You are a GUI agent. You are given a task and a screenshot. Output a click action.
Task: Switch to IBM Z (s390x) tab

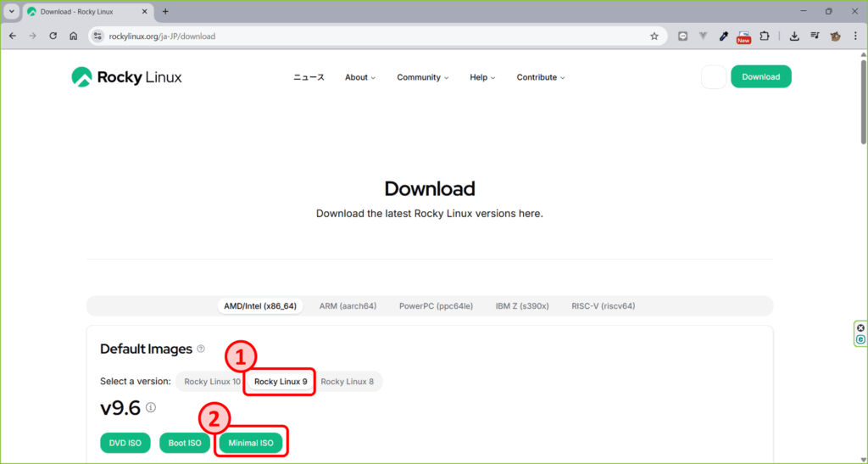[522, 306]
